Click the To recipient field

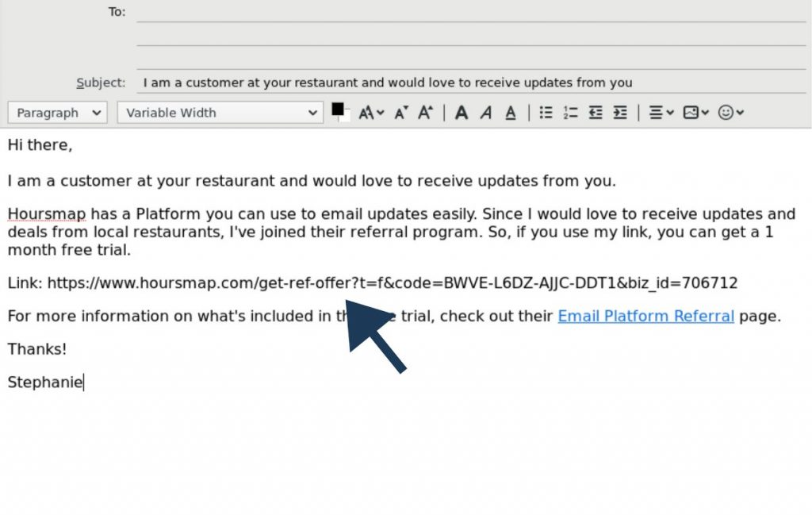pyautogui.click(x=471, y=11)
